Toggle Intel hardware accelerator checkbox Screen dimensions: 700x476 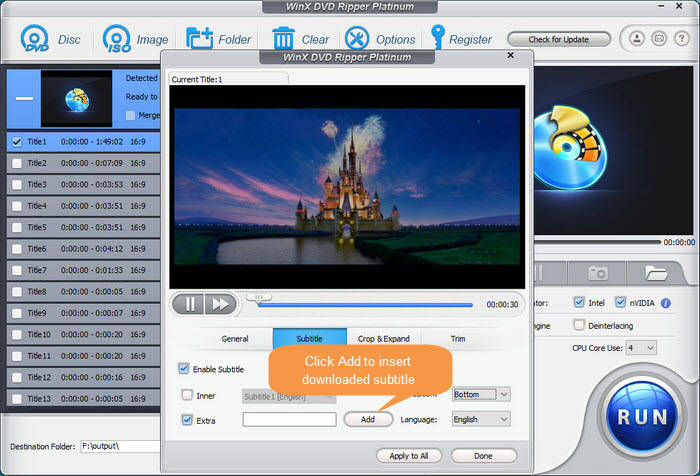579,302
